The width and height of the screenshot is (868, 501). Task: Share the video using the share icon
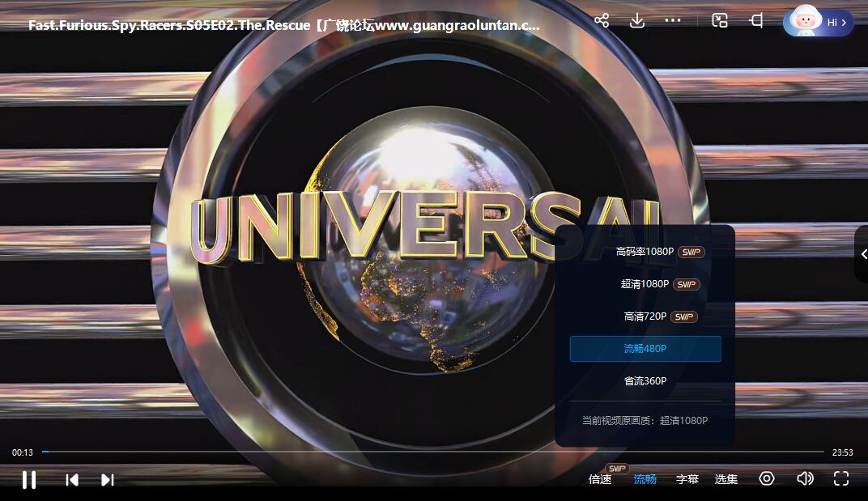point(602,21)
